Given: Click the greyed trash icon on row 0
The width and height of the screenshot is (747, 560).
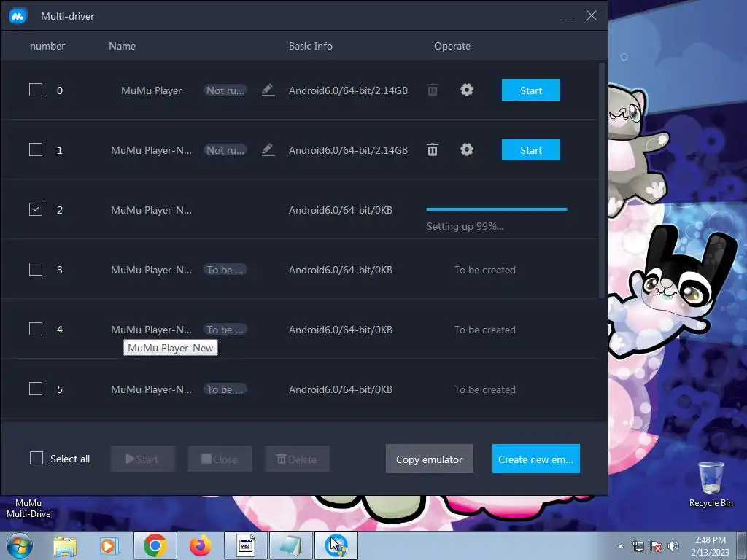Looking at the screenshot, I should tap(433, 90).
